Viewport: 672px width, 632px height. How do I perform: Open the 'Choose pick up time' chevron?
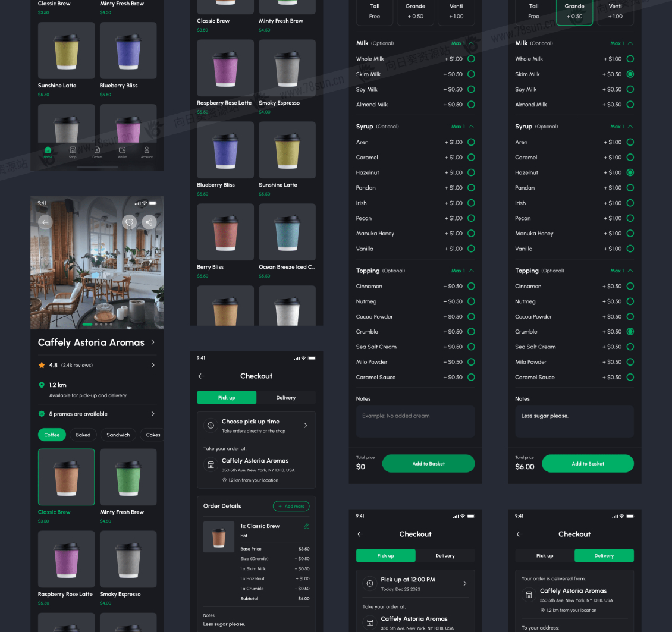pyautogui.click(x=306, y=426)
